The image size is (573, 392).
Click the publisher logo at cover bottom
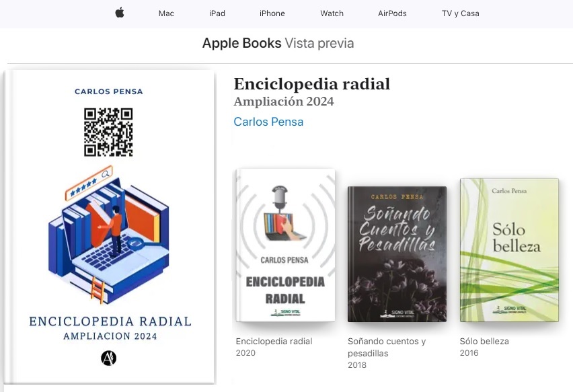pos(108,358)
